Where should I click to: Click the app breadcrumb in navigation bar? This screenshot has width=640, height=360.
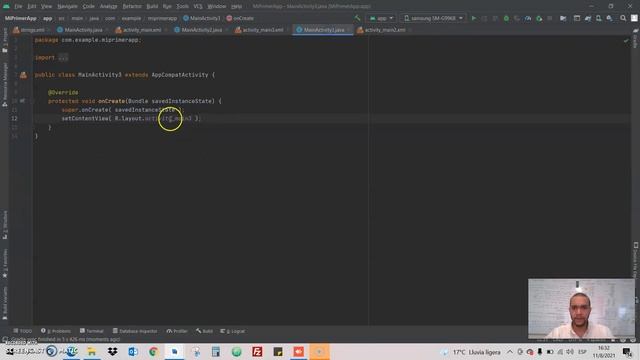[x=47, y=18]
